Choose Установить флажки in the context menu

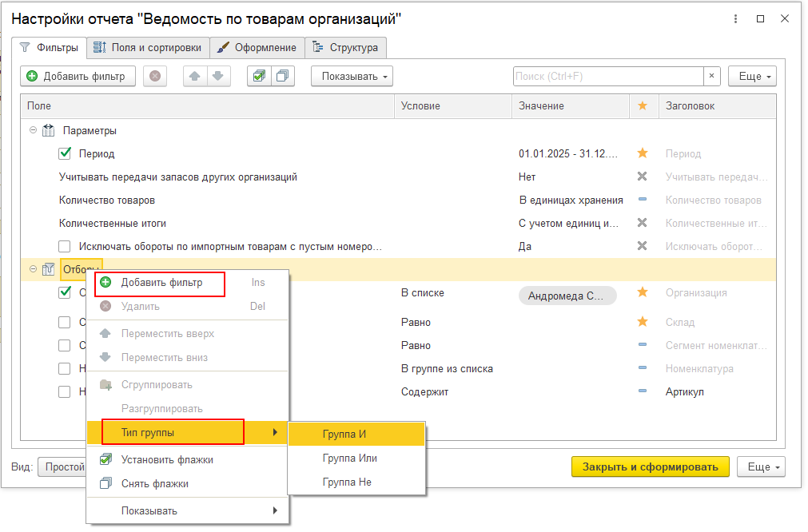(x=166, y=460)
